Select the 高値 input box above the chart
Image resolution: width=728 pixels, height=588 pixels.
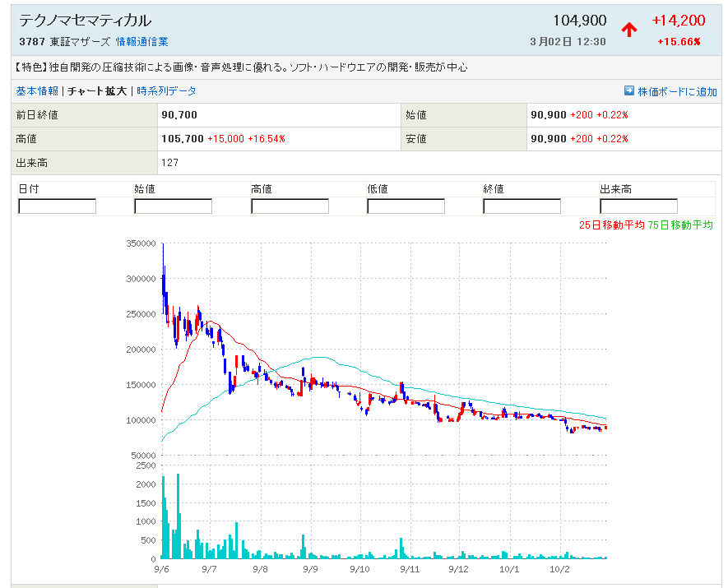pos(290,206)
